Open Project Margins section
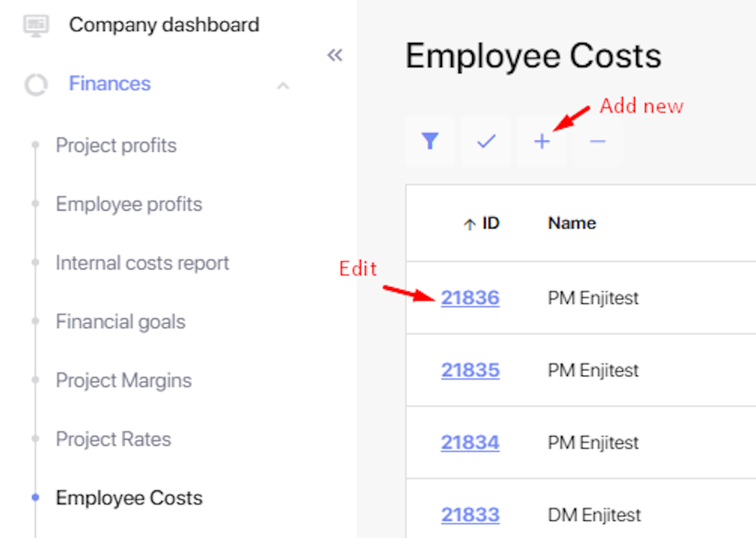The image size is (756, 538). tap(123, 381)
